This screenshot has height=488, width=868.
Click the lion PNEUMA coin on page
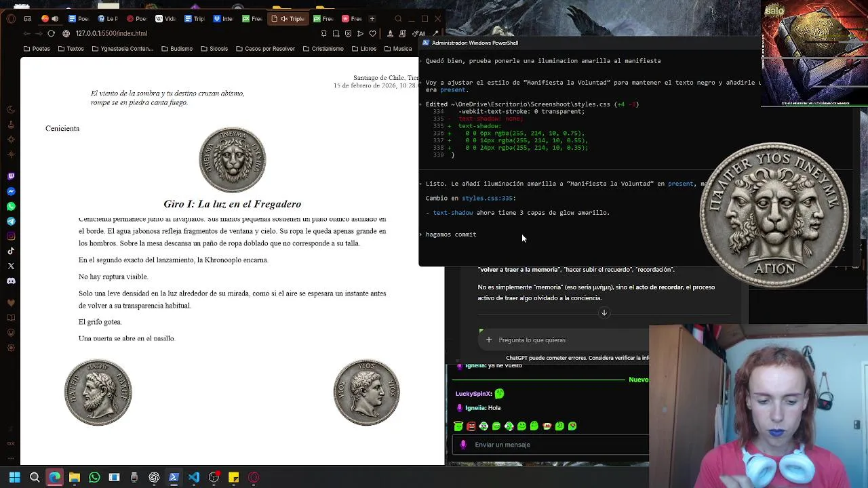pos(232,160)
